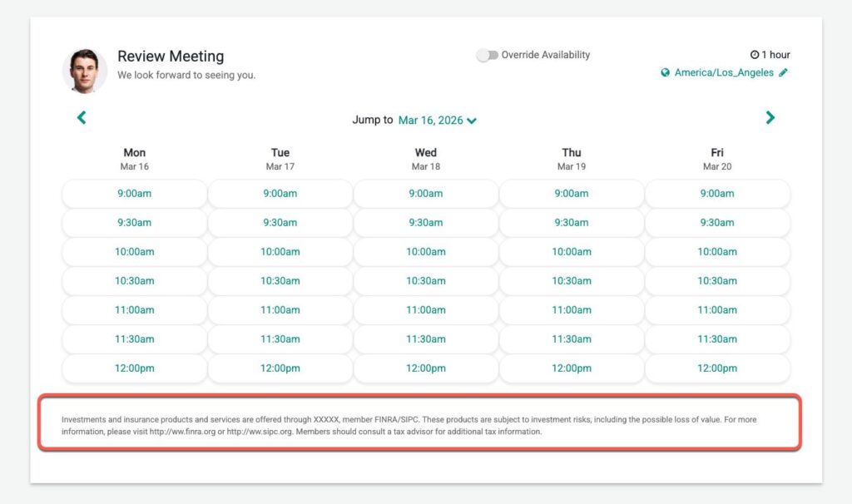Viewport: 852px width, 504px height.
Task: Toggle the Override Availability switch
Action: tap(487, 55)
